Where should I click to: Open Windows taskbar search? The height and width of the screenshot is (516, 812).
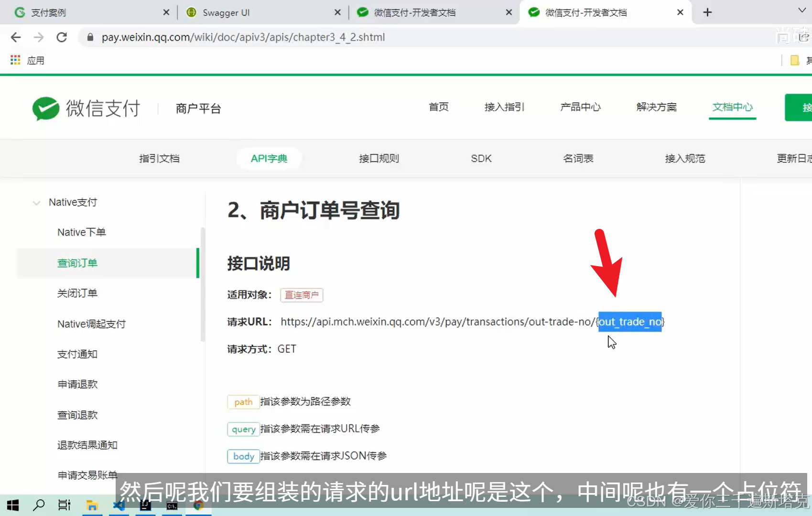[39, 505]
